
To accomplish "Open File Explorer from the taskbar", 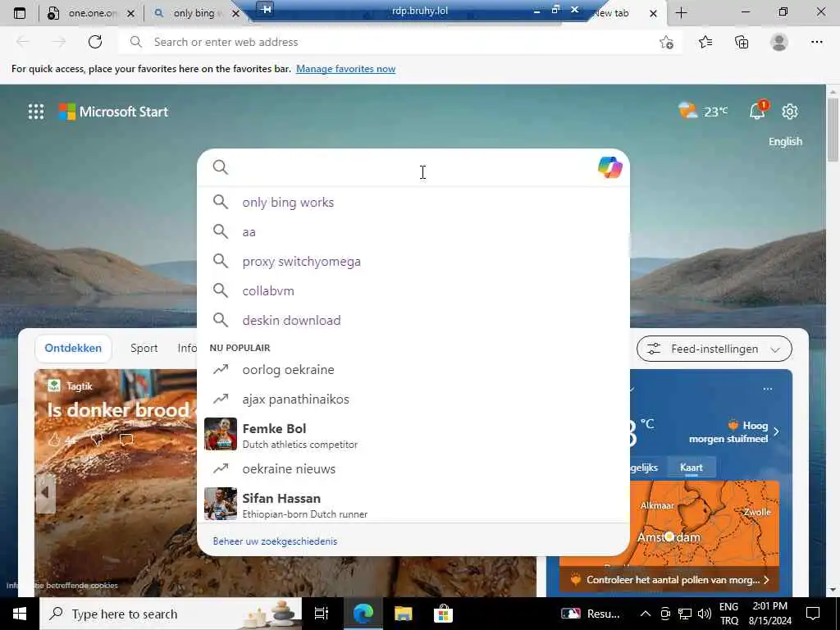I will [404, 614].
